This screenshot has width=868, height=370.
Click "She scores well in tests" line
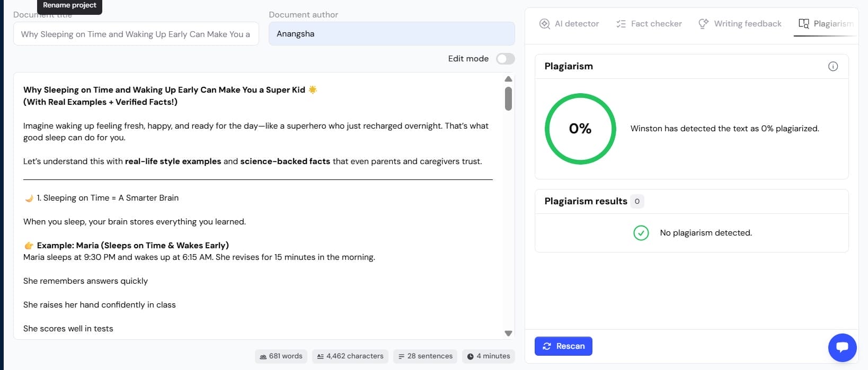point(68,329)
